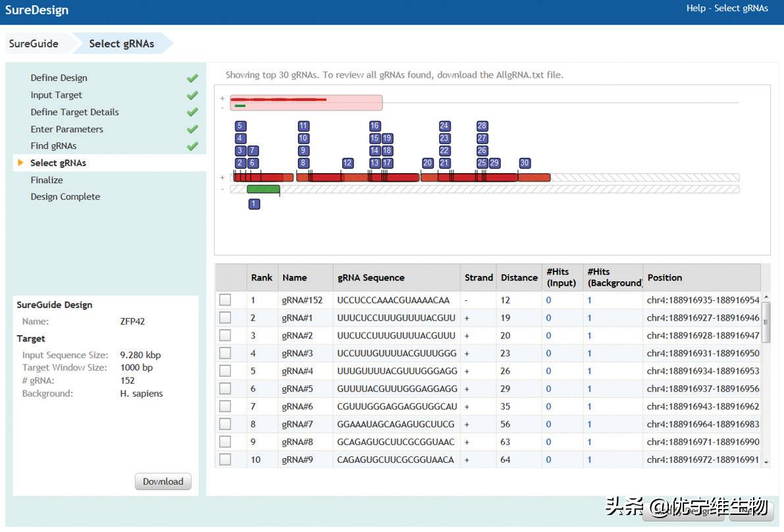The image size is (784, 532).
Task: Select gRNA marker 5 in the map
Action: pos(240,126)
